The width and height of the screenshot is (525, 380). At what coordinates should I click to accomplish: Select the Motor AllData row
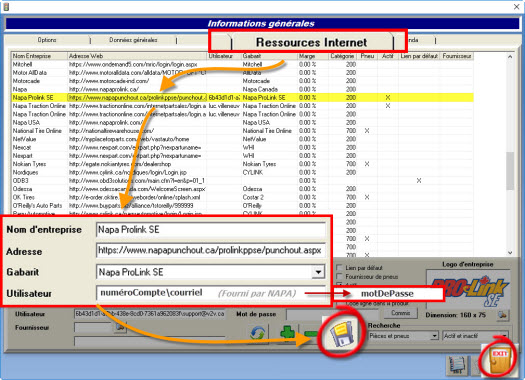coord(242,73)
